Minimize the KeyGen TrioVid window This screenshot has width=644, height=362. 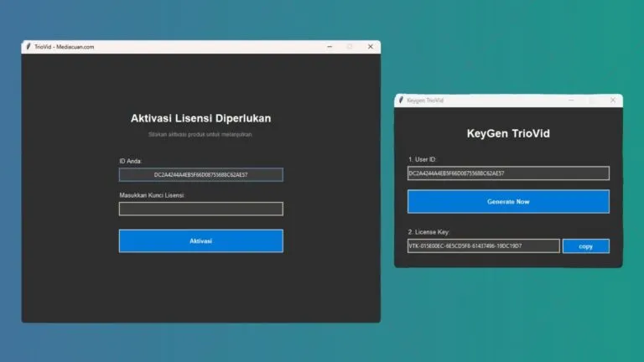click(x=571, y=101)
